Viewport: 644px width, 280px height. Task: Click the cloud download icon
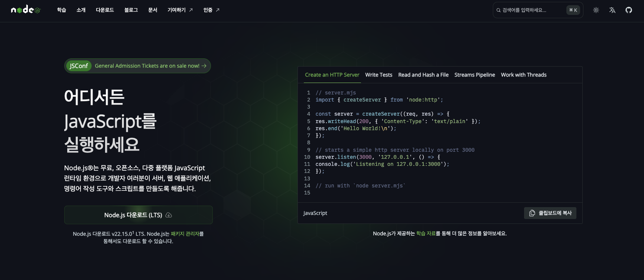point(169,215)
